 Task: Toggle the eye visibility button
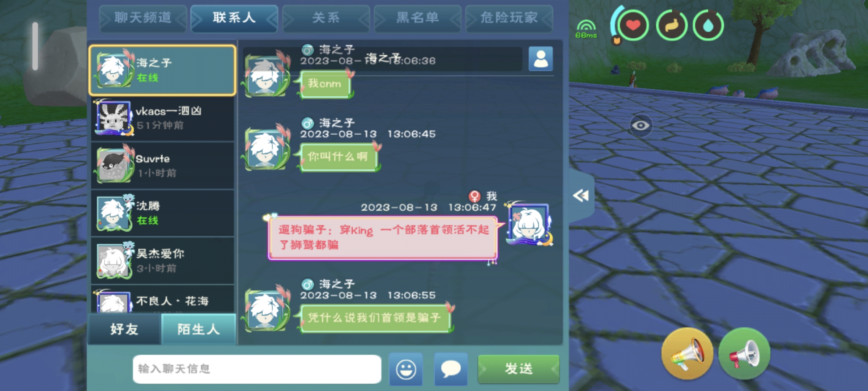pos(641,125)
